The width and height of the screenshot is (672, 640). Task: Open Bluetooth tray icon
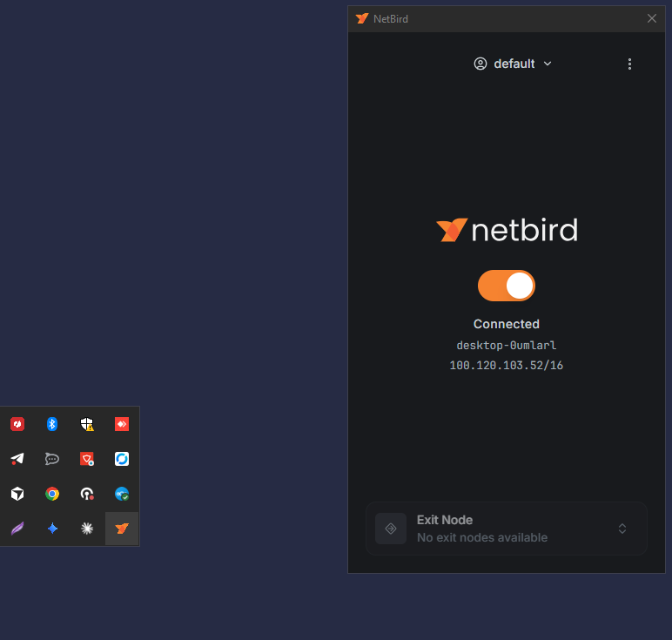click(52, 424)
